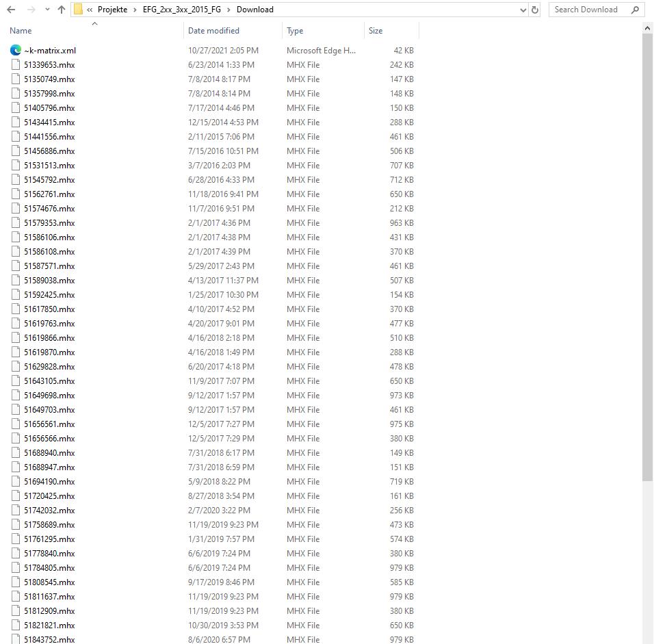The width and height of the screenshot is (654, 644).
Task: Sort files by the Name column
Action: [x=21, y=31]
